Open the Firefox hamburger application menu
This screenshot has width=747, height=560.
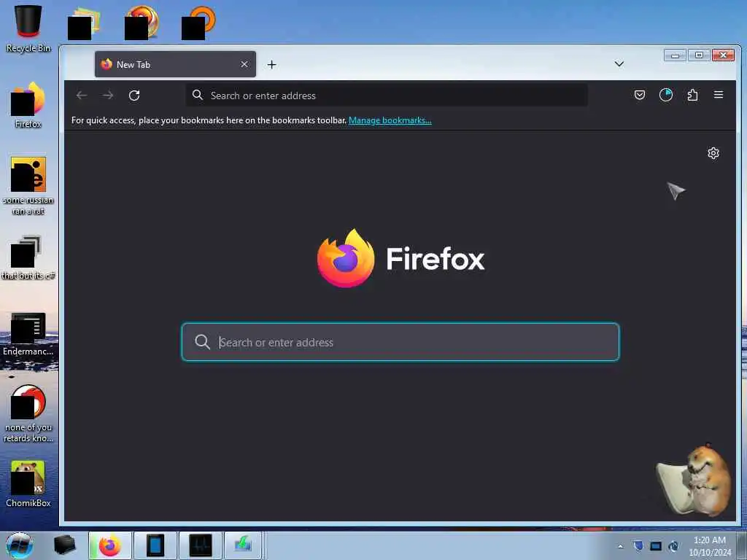[719, 95]
